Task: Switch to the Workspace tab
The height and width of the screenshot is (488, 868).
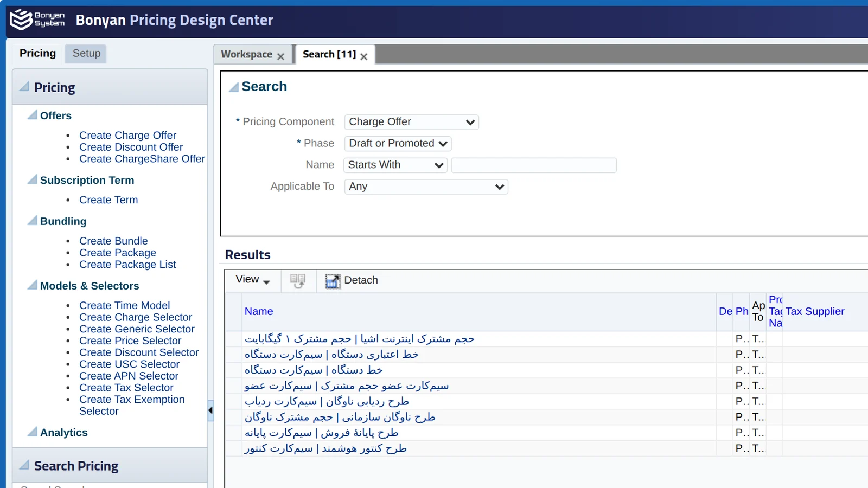Action: point(247,54)
